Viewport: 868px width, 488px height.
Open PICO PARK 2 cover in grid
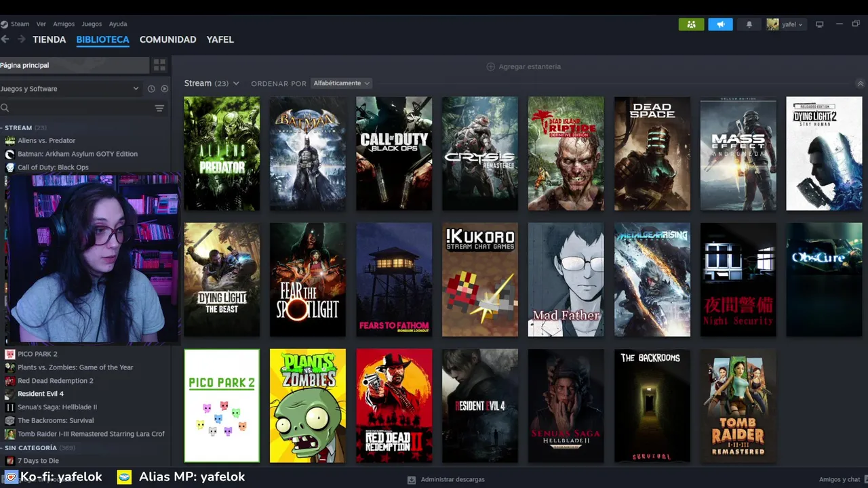point(222,405)
